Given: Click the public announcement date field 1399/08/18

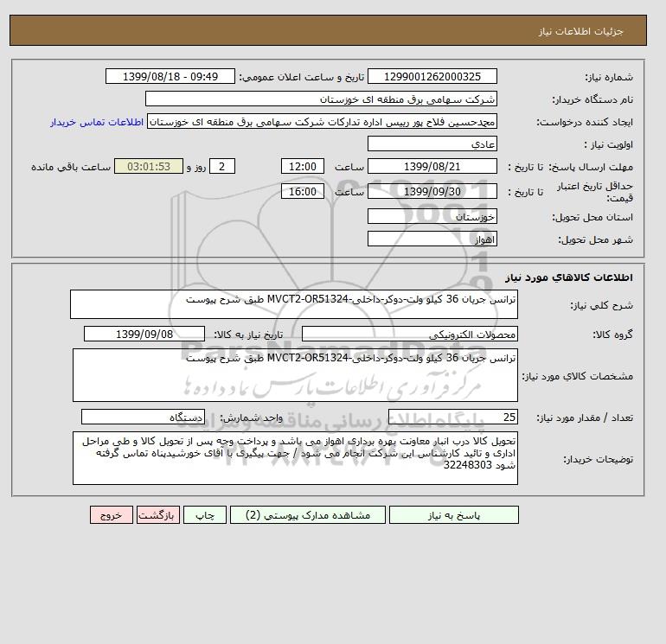Looking at the screenshot, I should pos(170,76).
